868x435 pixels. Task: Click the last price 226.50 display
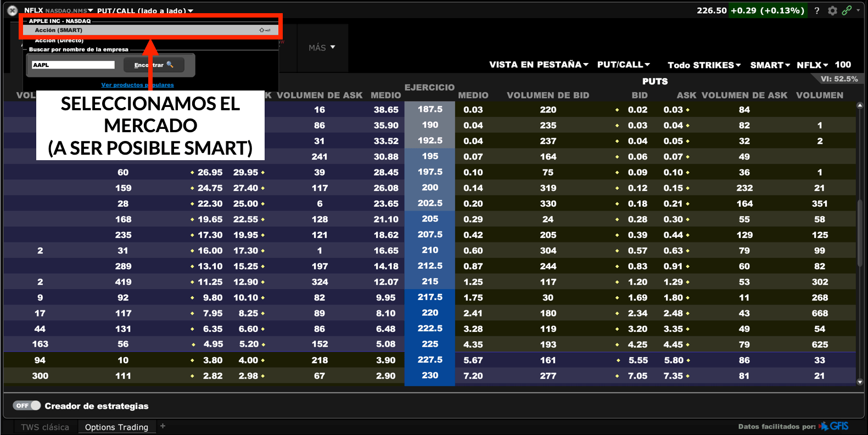[x=712, y=10]
